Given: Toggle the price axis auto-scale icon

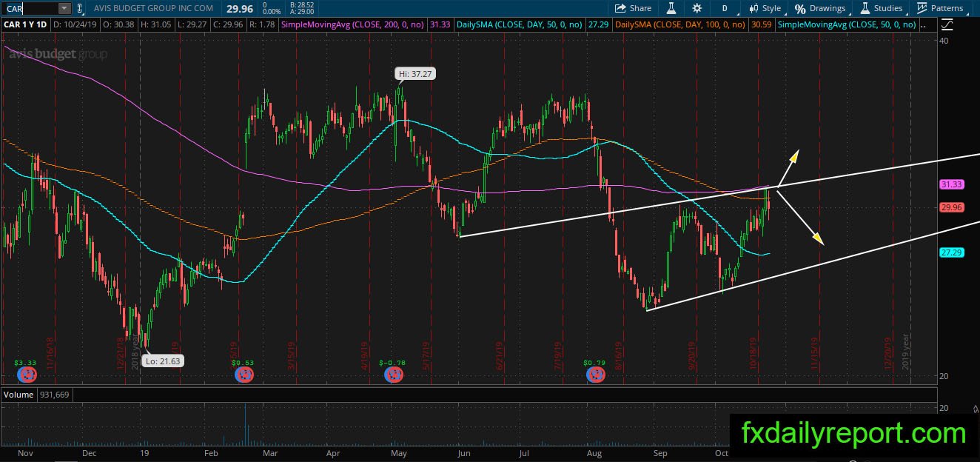Looking at the screenshot, I should (x=946, y=24).
